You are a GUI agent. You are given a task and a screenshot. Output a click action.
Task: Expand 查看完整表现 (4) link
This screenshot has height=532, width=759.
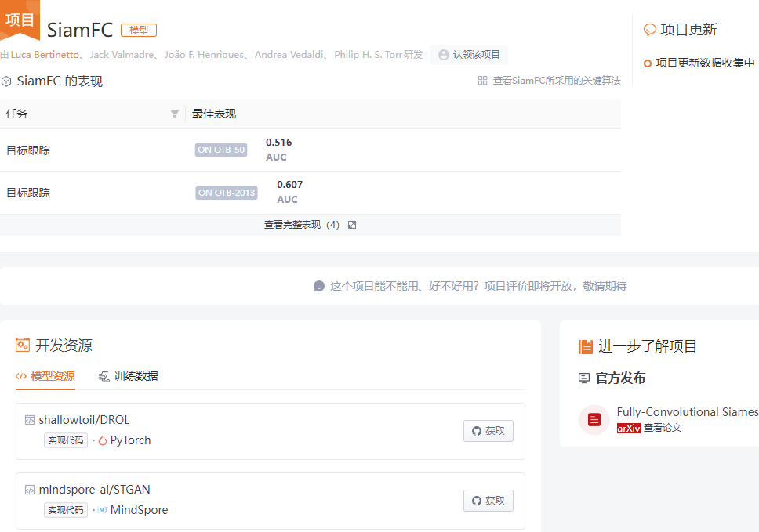coord(302,225)
